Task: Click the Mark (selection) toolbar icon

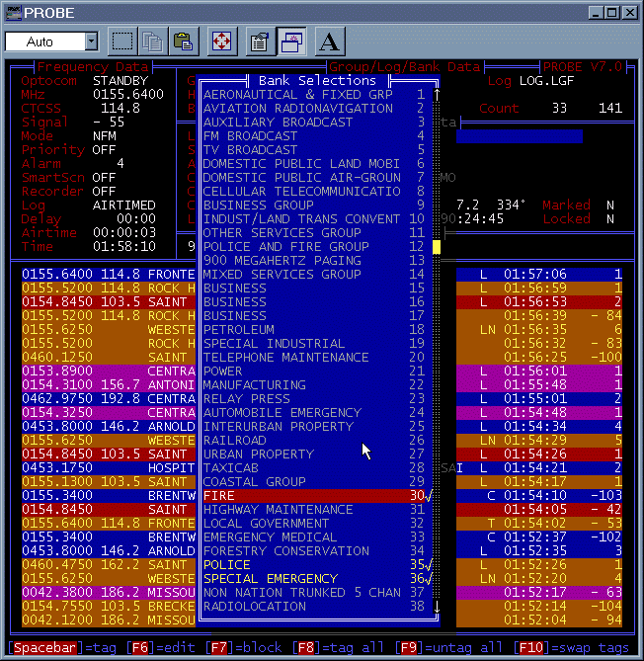Action: click(122, 41)
